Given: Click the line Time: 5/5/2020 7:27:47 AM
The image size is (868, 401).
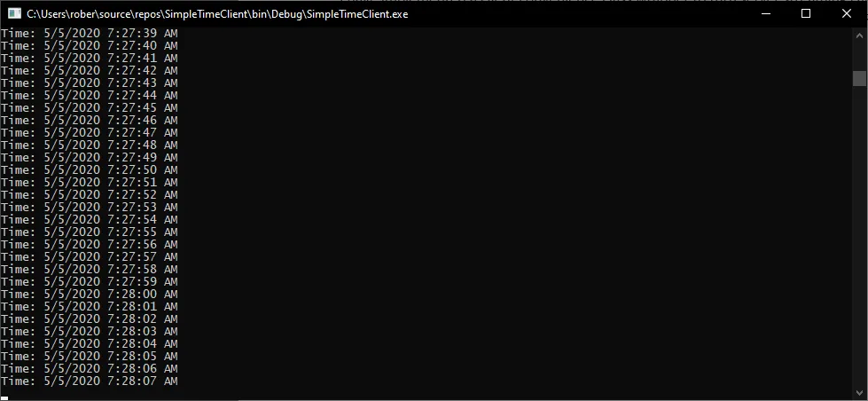Looking at the screenshot, I should [90, 132].
